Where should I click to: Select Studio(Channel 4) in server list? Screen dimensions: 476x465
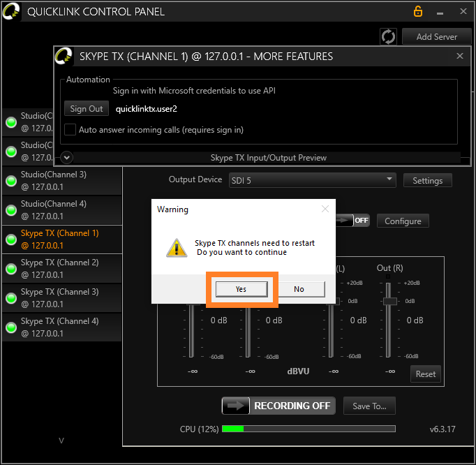pyautogui.click(x=62, y=210)
